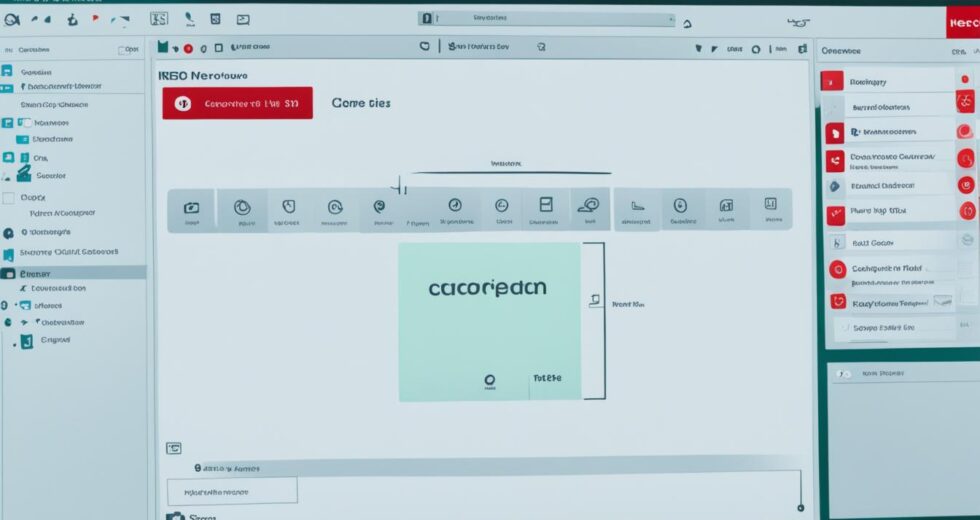The height and width of the screenshot is (520, 980).
Task: Click the split-rectangle icon in the canvas toolbar
Action: (546, 205)
